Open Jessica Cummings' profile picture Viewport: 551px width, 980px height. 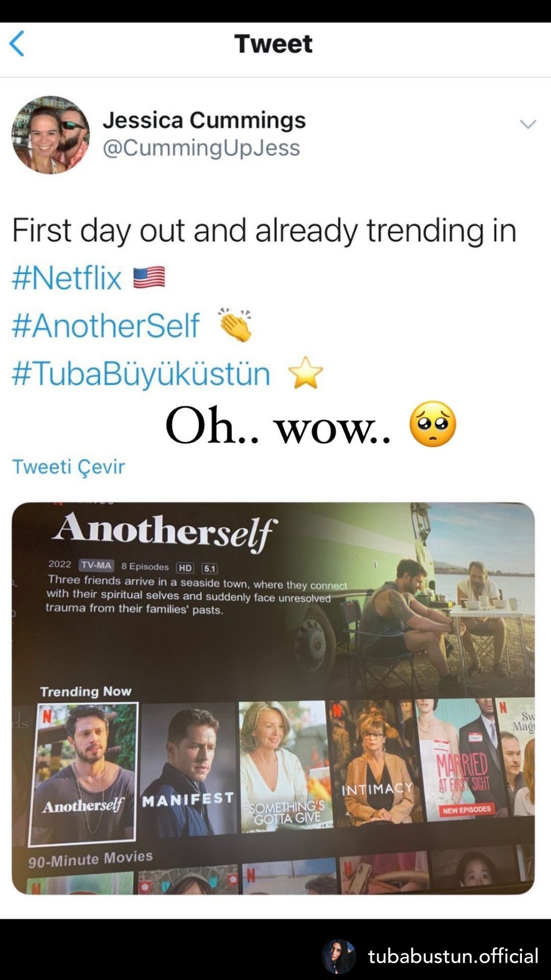[51, 135]
